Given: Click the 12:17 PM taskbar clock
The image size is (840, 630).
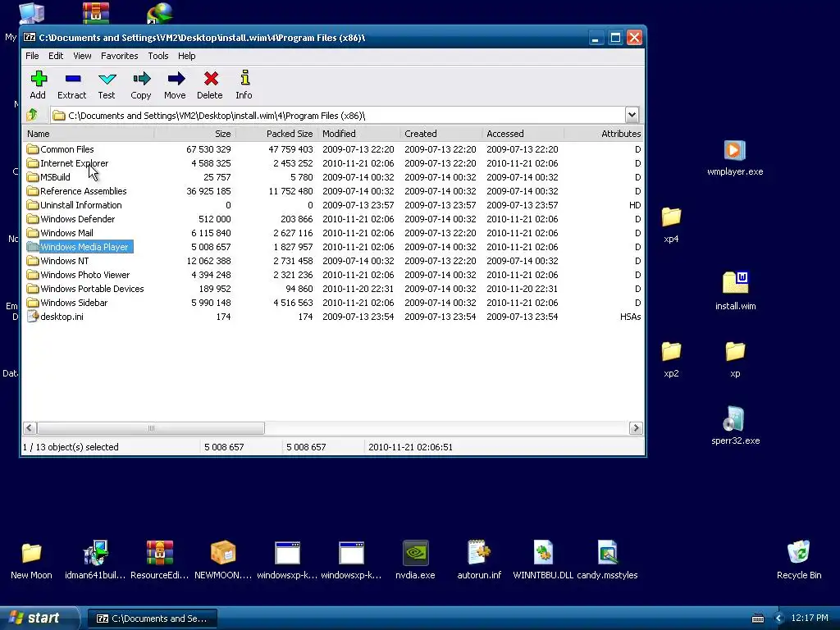Looking at the screenshot, I should pos(810,619).
